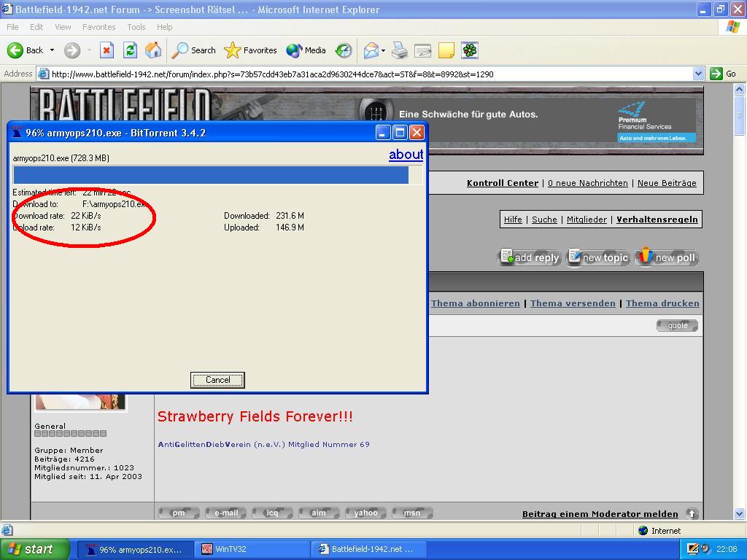The height and width of the screenshot is (560, 747).
Task: Click the browser scrollbar down arrow
Action: click(740, 514)
